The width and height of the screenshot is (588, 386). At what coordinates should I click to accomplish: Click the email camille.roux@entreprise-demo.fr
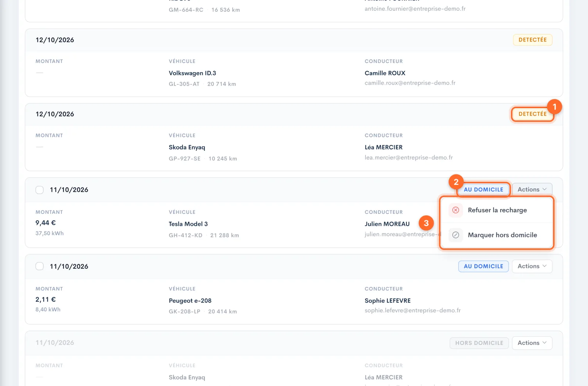click(410, 83)
